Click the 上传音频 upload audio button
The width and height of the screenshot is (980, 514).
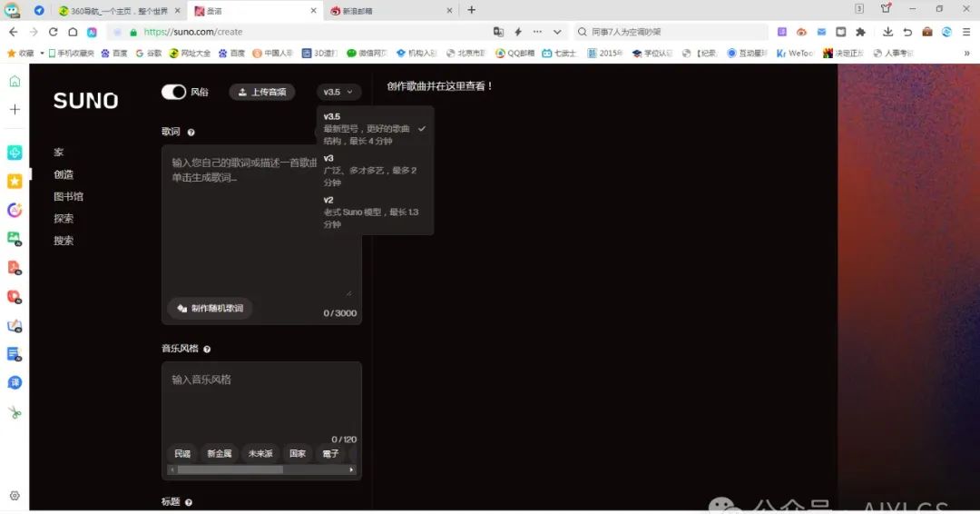(262, 92)
